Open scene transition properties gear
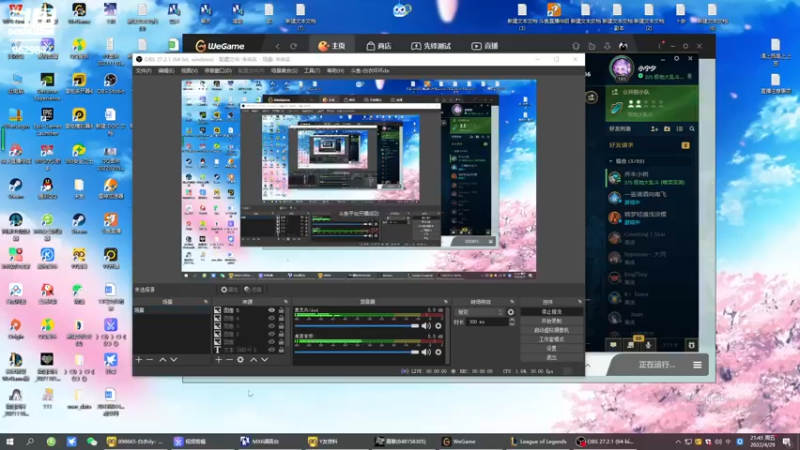This screenshot has height=450, width=800. click(x=511, y=312)
